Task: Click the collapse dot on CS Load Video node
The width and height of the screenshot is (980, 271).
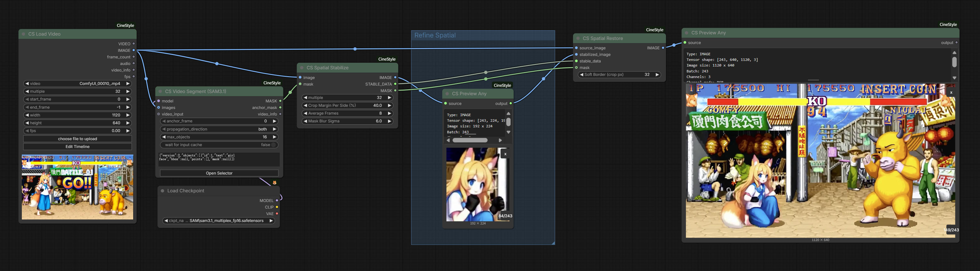Action: tap(24, 34)
